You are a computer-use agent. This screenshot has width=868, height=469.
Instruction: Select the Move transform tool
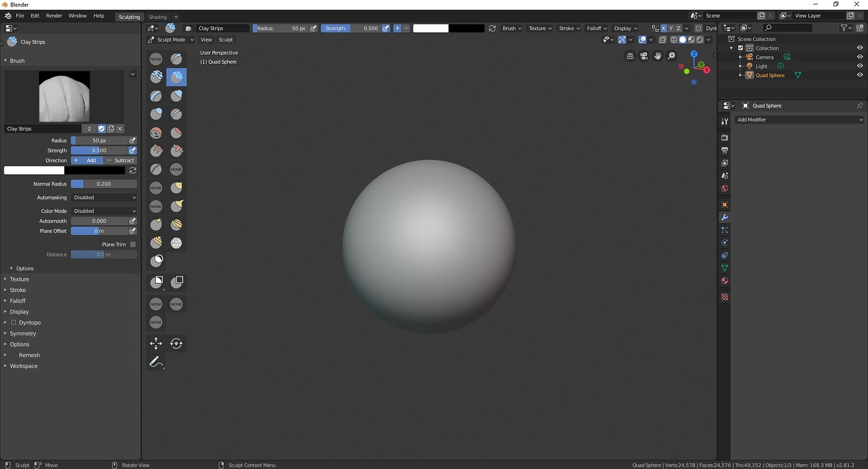click(x=156, y=343)
